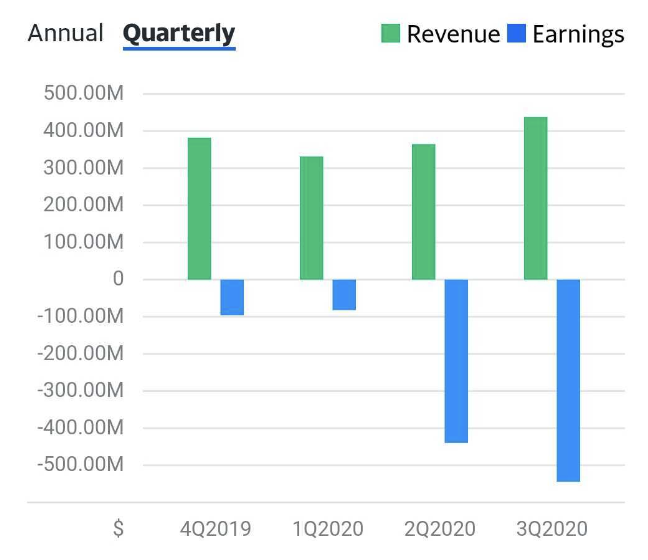Select the 3Q2020 negative earnings bar
This screenshot has width=648, height=560.
[568, 380]
